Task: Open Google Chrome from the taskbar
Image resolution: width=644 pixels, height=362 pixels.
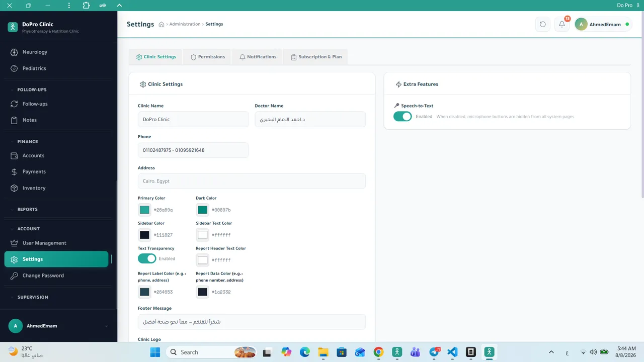Action: pyautogui.click(x=378, y=352)
